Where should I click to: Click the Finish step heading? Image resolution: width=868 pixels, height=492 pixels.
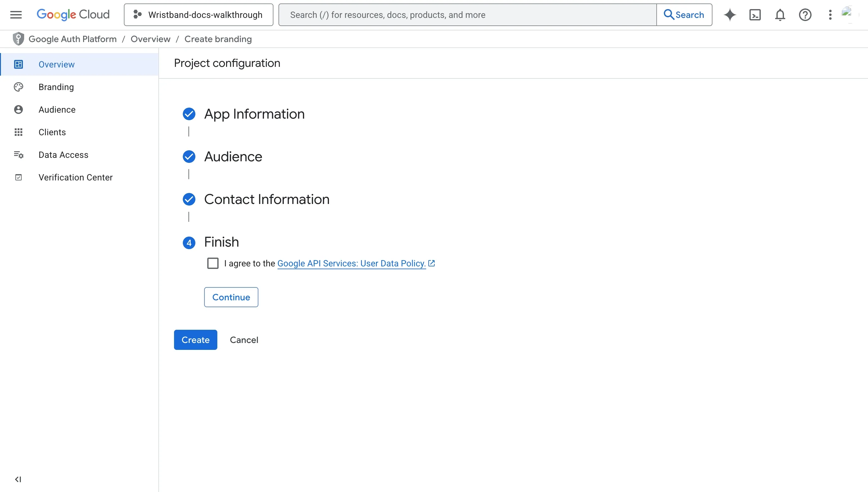tap(221, 242)
